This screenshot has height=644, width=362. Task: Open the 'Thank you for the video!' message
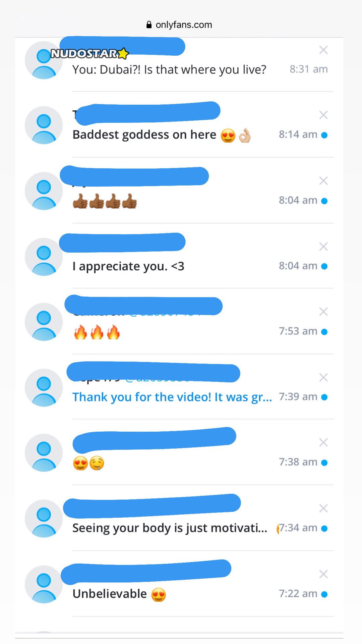tap(172, 397)
